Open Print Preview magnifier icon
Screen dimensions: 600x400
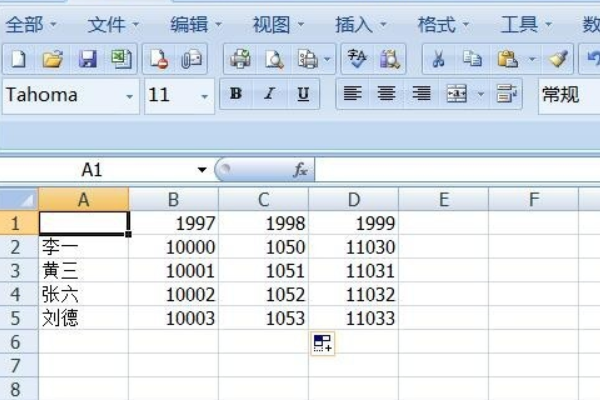click(274, 59)
